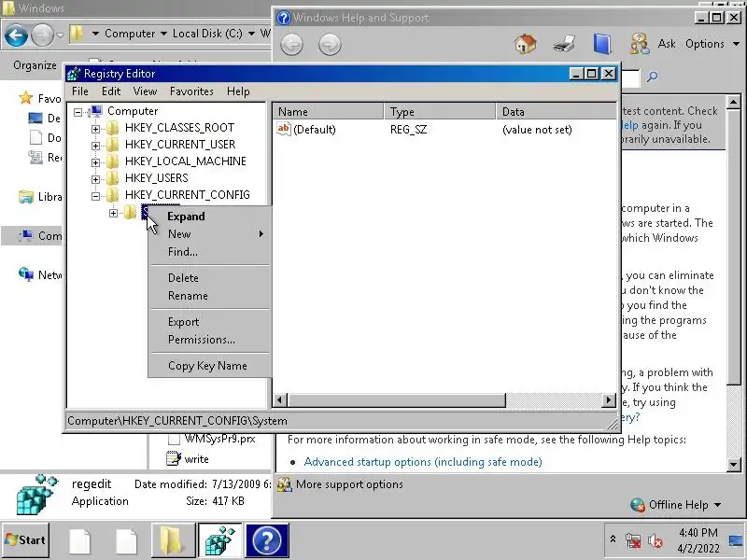Click the Help window Back arrow

pyautogui.click(x=291, y=44)
